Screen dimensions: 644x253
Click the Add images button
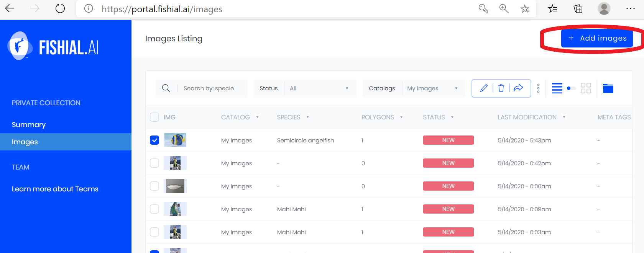(x=597, y=38)
